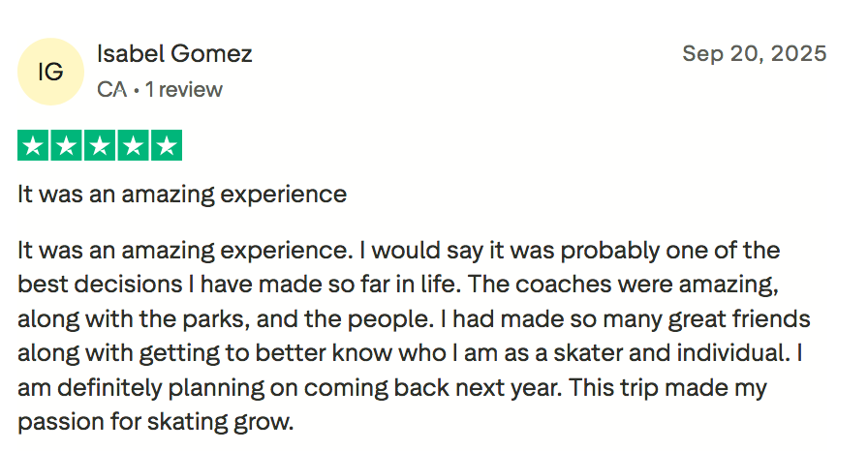Click the second green rating star
The image size is (868, 451).
click(67, 147)
